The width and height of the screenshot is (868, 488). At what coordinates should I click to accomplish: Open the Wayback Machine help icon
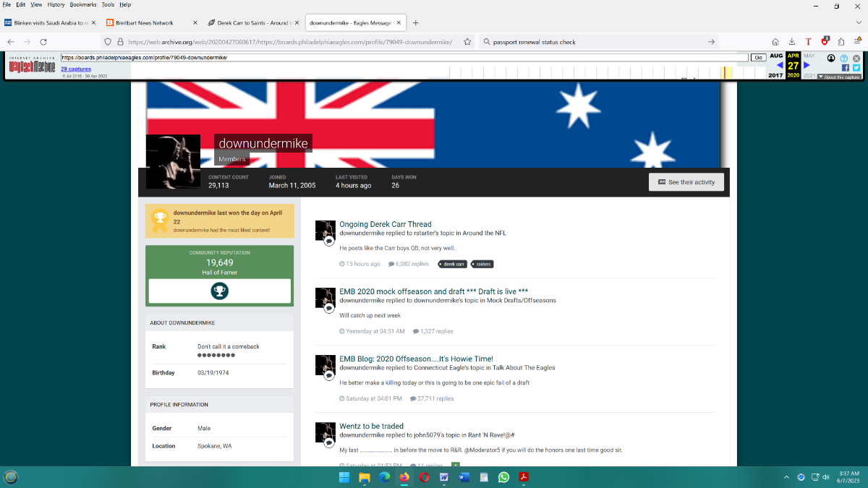844,58
